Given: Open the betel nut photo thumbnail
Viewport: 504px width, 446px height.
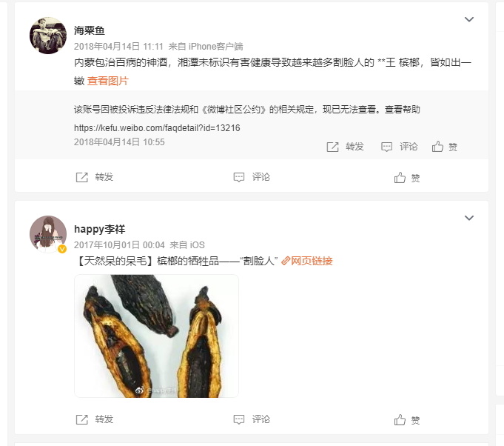Looking at the screenshot, I should point(157,336).
